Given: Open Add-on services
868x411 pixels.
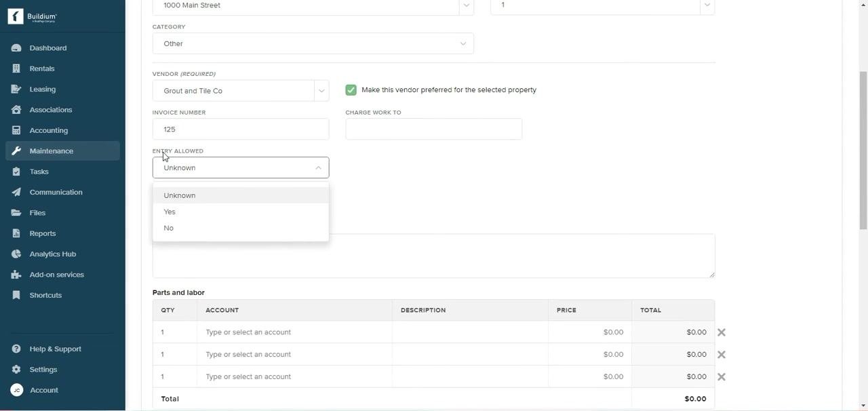Looking at the screenshot, I should (57, 275).
